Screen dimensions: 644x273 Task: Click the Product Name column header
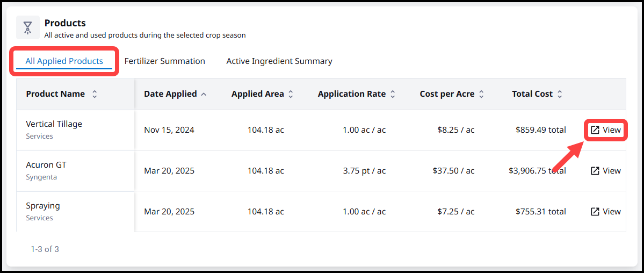pyautogui.click(x=55, y=94)
